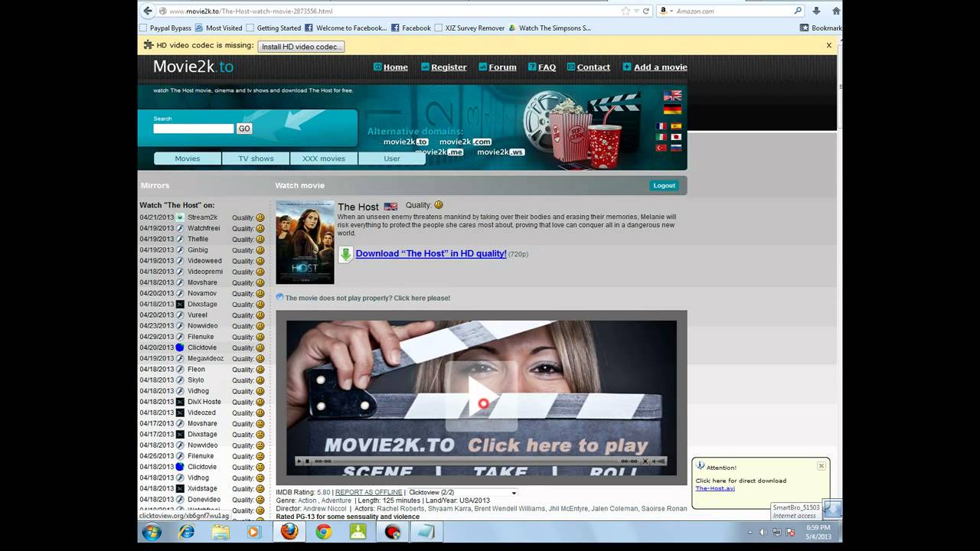Open the TV shows tab

(256, 158)
